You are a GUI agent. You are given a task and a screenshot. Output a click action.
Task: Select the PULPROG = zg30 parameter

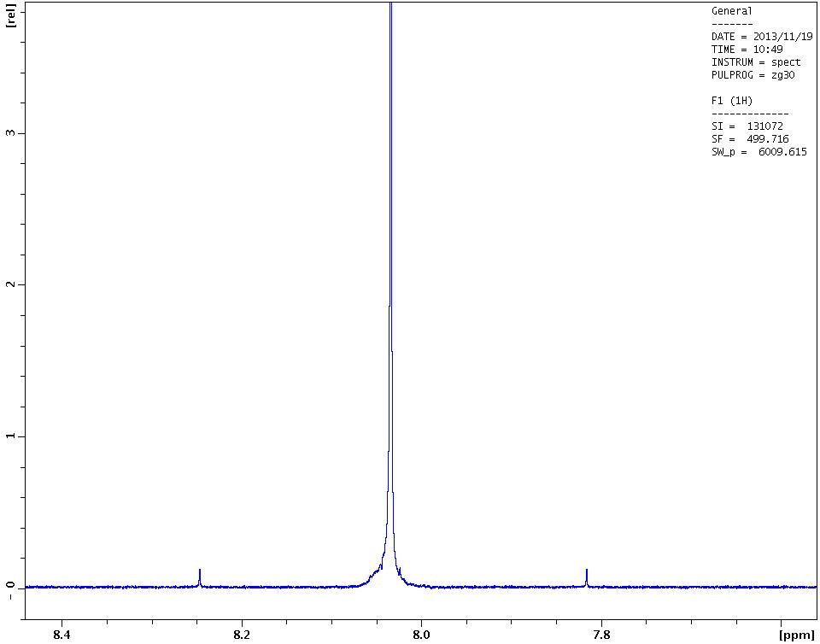tap(753, 75)
